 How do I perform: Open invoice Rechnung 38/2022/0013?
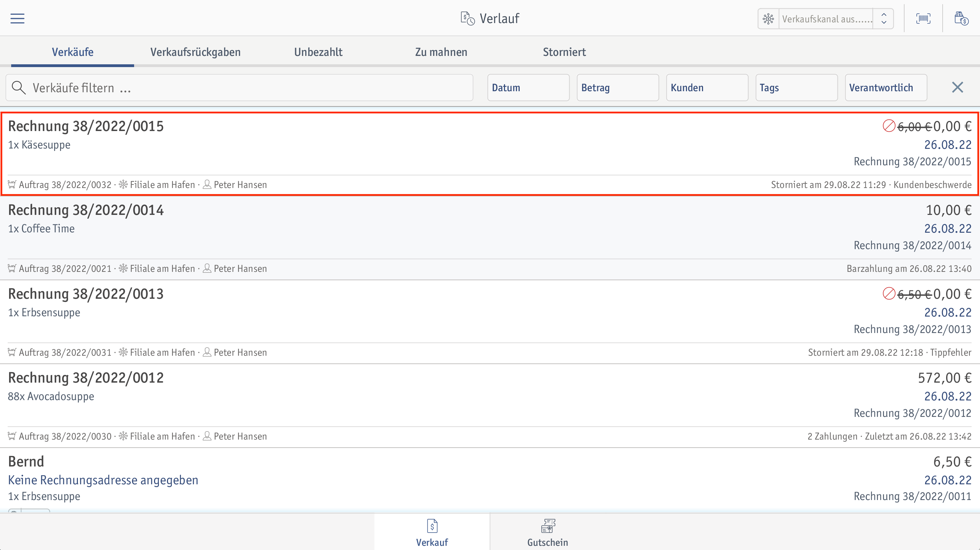pos(490,322)
